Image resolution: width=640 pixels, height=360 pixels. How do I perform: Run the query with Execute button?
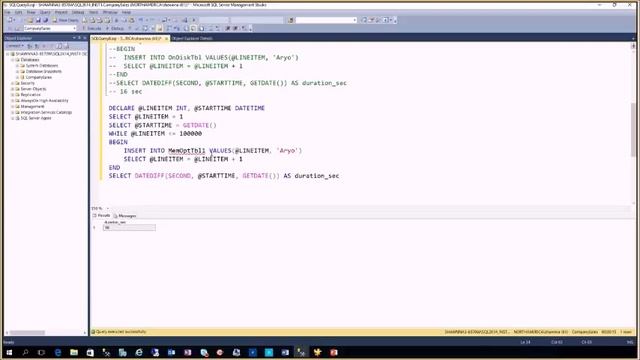tap(92, 29)
